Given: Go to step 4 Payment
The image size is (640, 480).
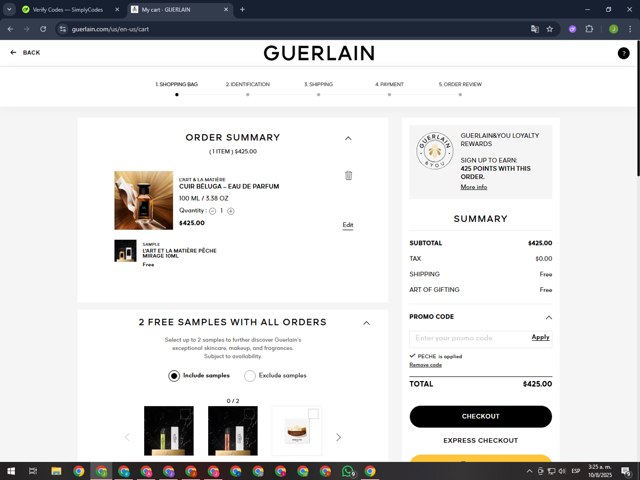Looking at the screenshot, I should [389, 84].
